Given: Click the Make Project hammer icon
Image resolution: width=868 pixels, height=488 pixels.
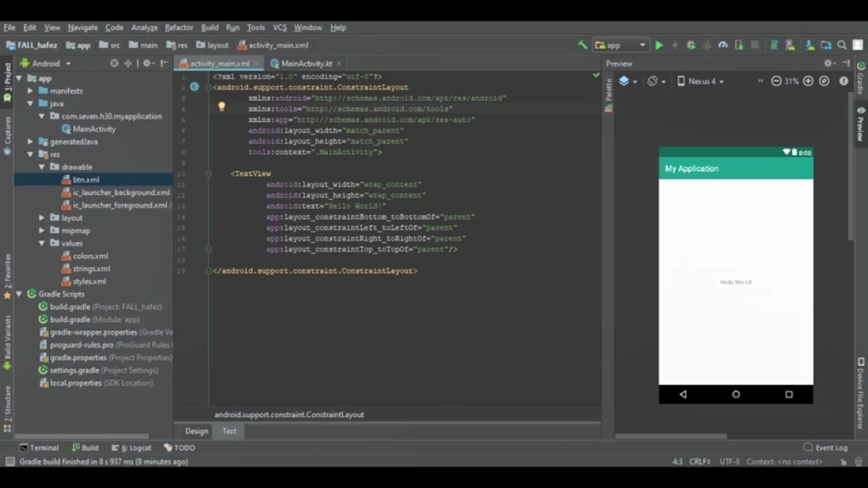Looking at the screenshot, I should [x=582, y=45].
